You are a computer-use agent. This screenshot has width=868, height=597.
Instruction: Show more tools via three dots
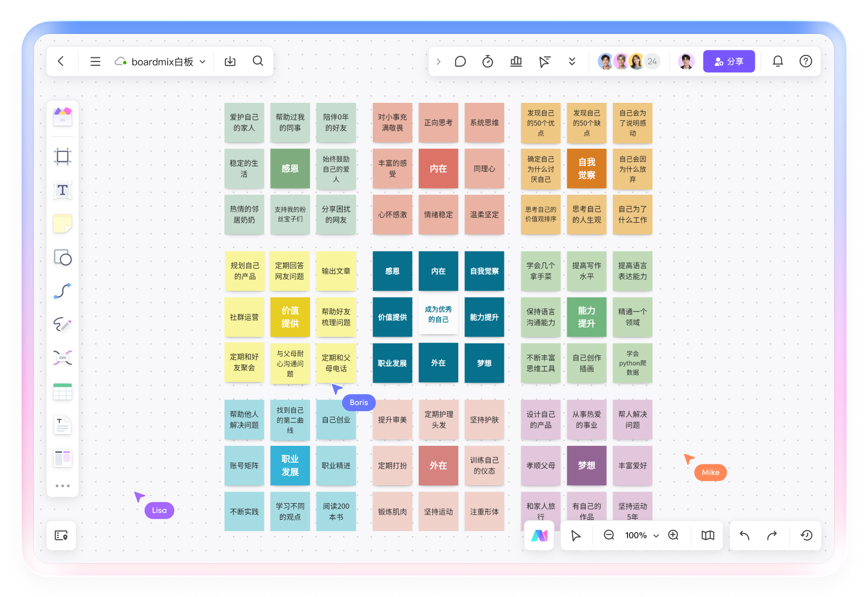tap(62, 486)
